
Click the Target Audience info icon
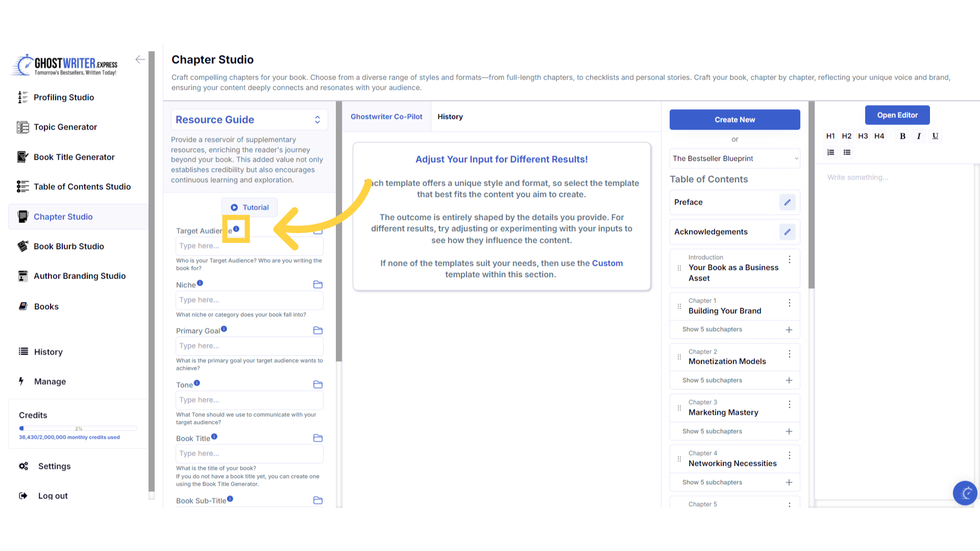[x=236, y=229]
